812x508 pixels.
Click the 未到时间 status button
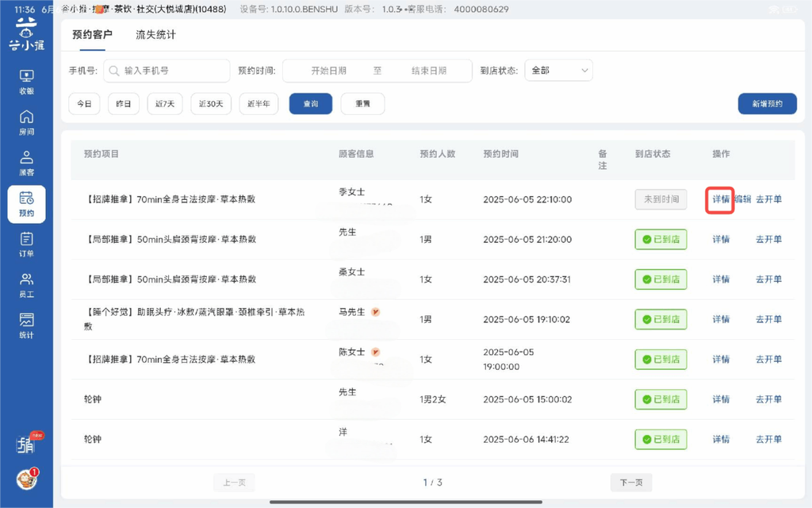pyautogui.click(x=661, y=199)
